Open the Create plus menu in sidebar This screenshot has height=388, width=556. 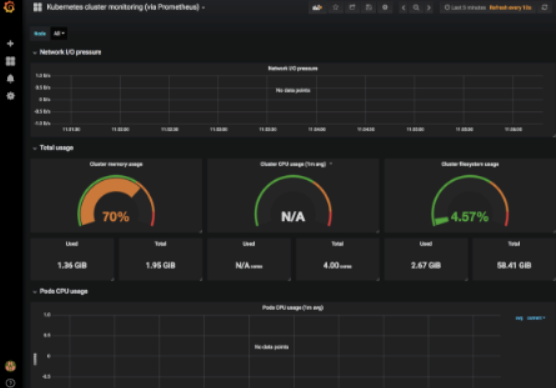pyautogui.click(x=10, y=43)
